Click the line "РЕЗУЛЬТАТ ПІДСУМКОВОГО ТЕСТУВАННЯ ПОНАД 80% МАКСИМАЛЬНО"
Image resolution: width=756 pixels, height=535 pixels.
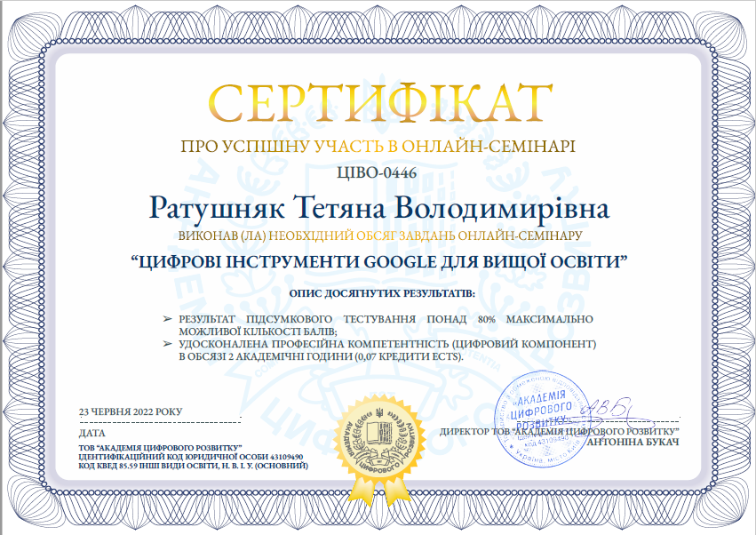coord(386,319)
